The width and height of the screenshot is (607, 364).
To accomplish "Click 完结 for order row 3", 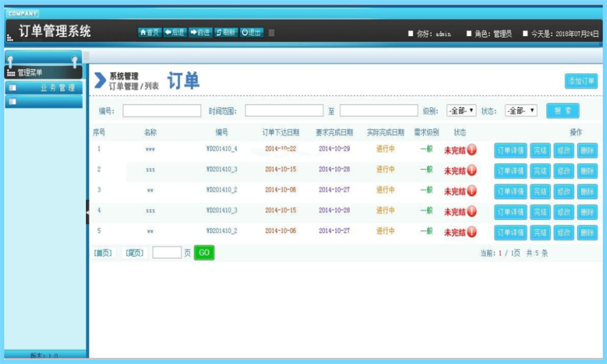I will 540,192.
